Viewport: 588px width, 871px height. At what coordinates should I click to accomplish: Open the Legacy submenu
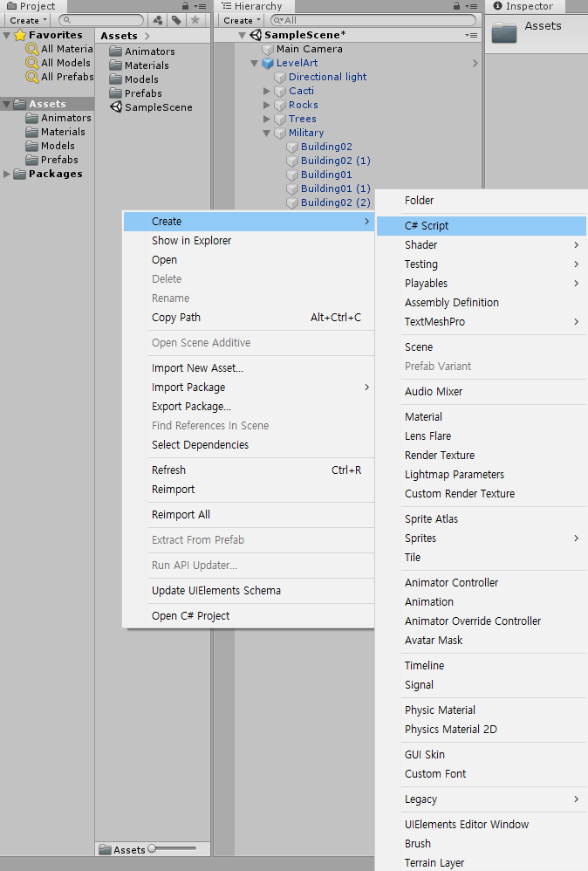coord(482,799)
